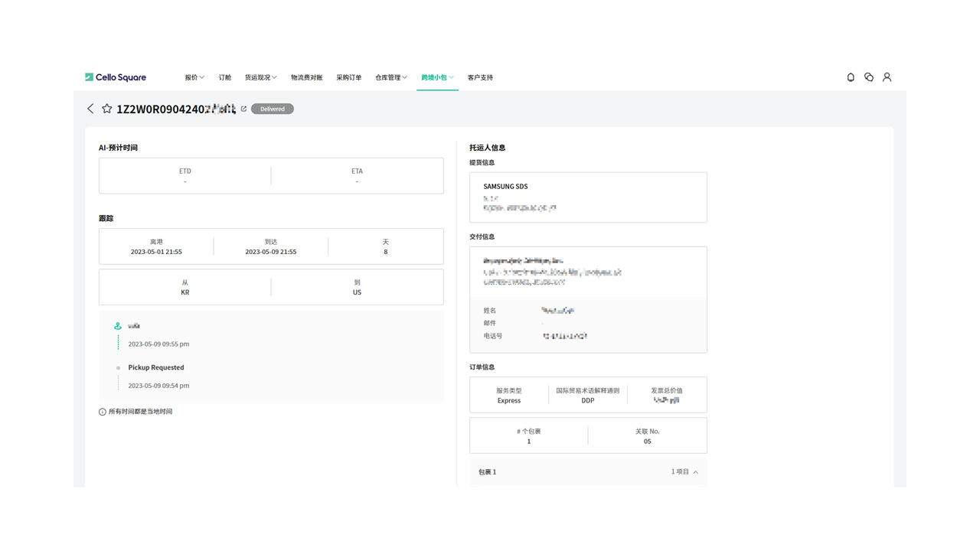Open 客户支持 page
The image size is (980, 551).
point(480,77)
